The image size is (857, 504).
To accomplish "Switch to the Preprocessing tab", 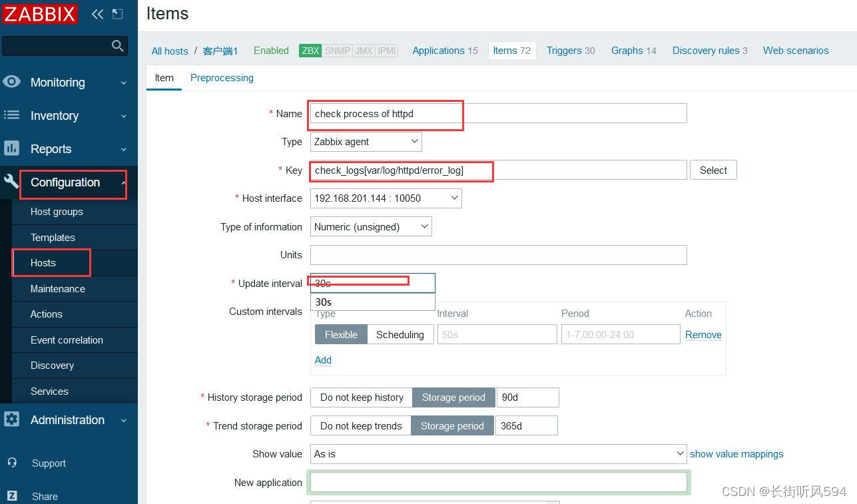I will pos(222,77).
